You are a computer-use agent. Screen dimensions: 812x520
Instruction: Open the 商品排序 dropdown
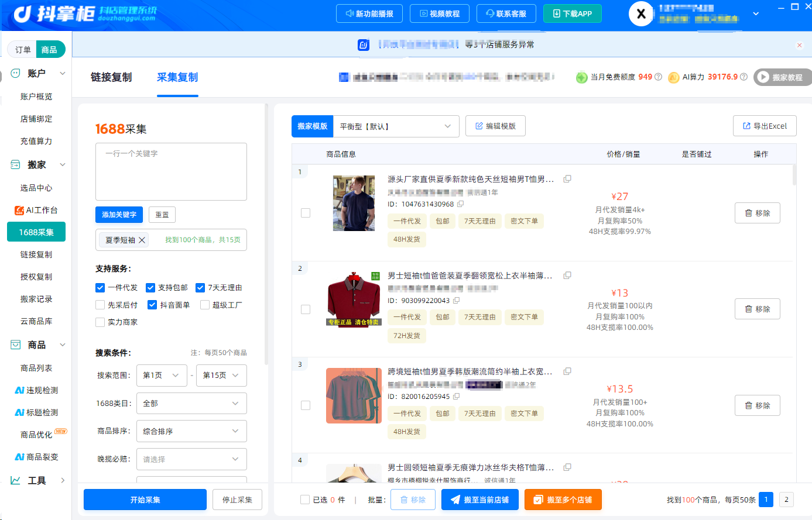click(x=191, y=432)
